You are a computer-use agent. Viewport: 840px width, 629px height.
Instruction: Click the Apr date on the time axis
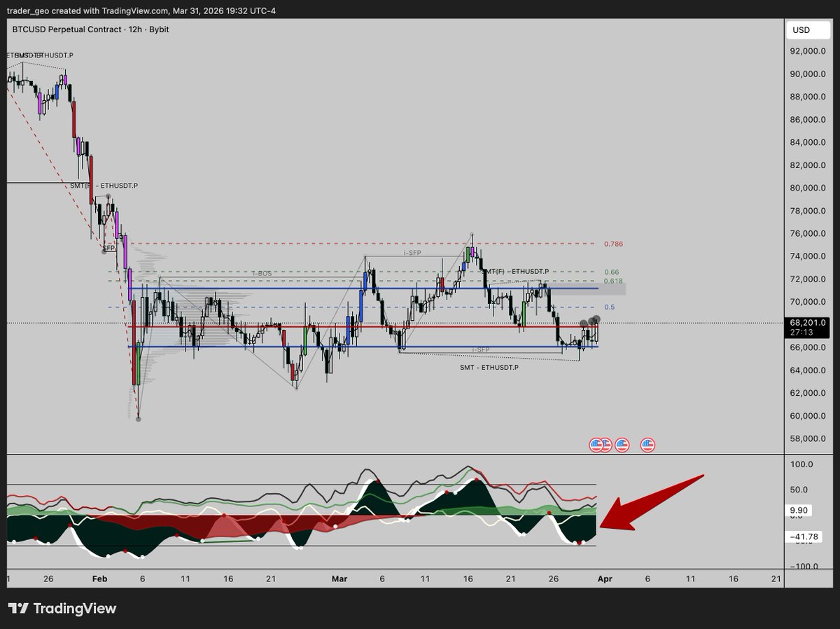[605, 579]
